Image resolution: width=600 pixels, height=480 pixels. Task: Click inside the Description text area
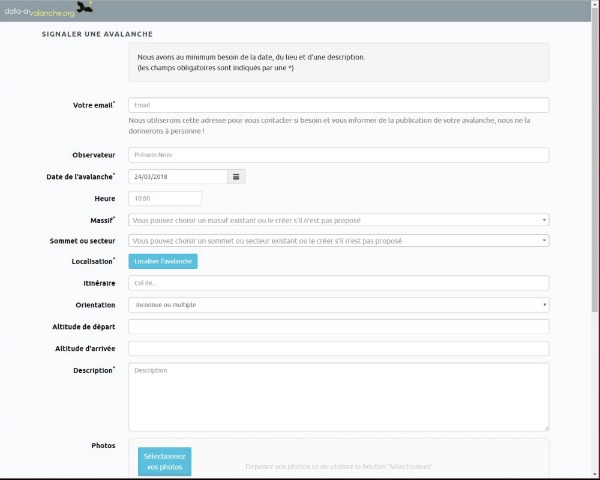coord(339,396)
